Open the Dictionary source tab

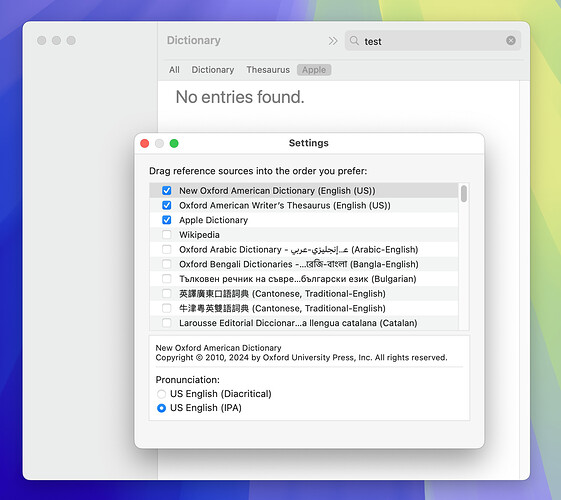(x=213, y=70)
